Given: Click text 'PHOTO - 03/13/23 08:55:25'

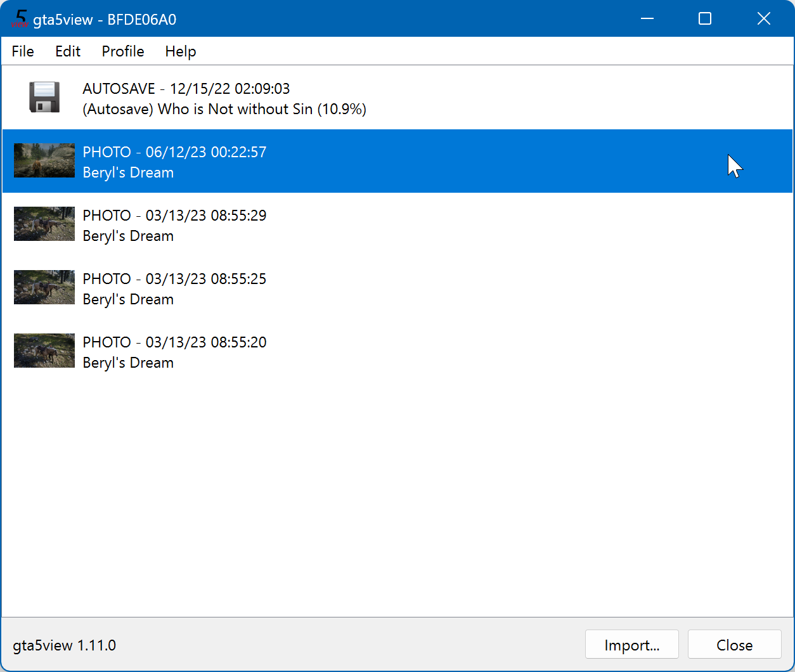Looking at the screenshot, I should coord(174,279).
